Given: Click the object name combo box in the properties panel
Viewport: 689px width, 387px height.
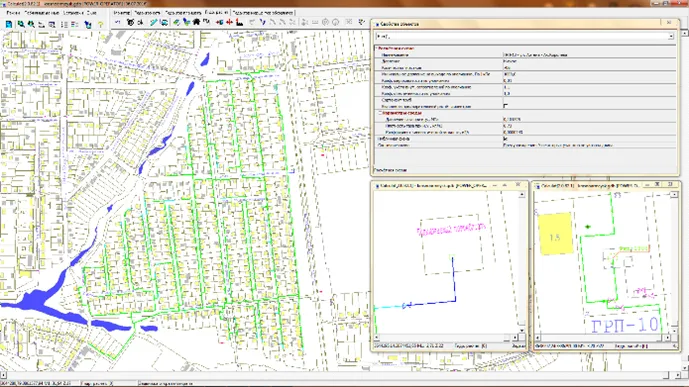Looking at the screenshot, I should click(x=525, y=36).
